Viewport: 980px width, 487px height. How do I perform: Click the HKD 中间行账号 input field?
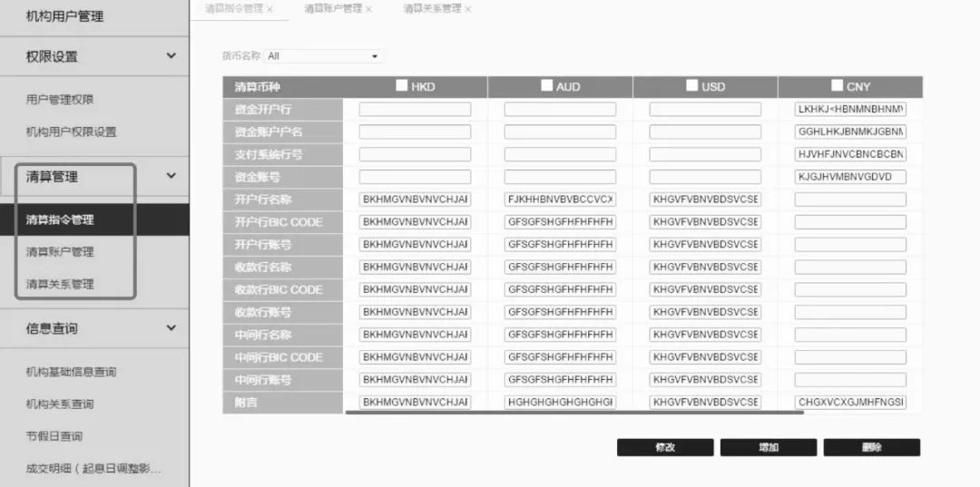tap(415, 380)
